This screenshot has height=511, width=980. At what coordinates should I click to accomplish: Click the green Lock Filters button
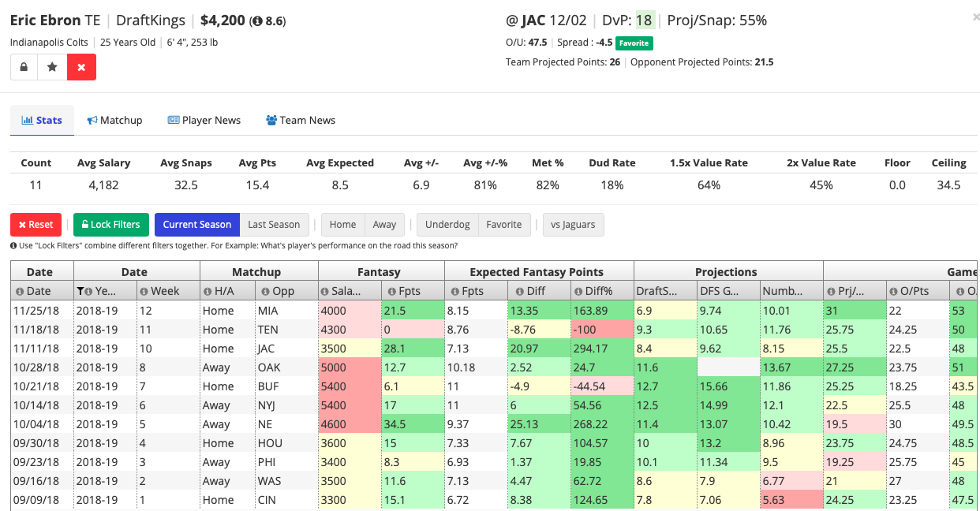111,225
